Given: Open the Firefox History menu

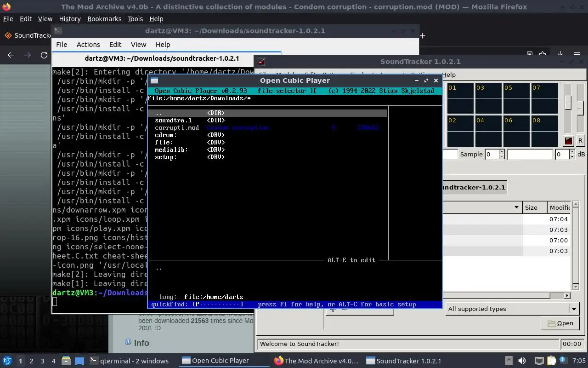Looking at the screenshot, I should click(70, 19).
